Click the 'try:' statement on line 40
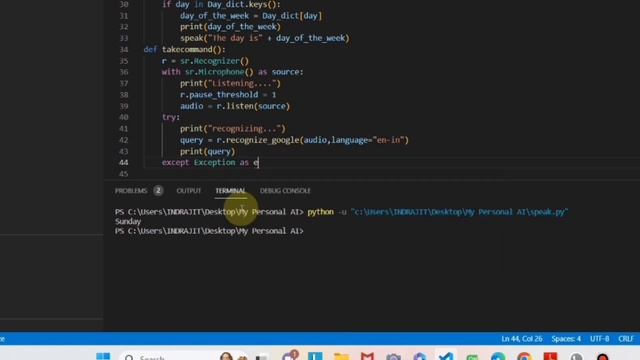The width and height of the screenshot is (640, 360). coord(171,117)
